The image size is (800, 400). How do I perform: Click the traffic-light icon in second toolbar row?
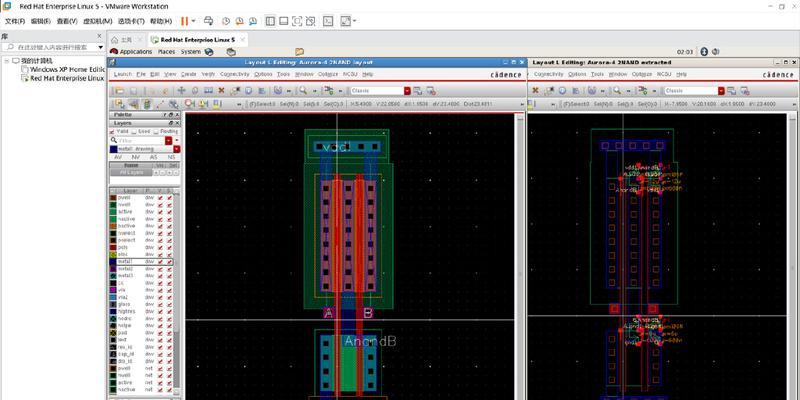coord(147,104)
